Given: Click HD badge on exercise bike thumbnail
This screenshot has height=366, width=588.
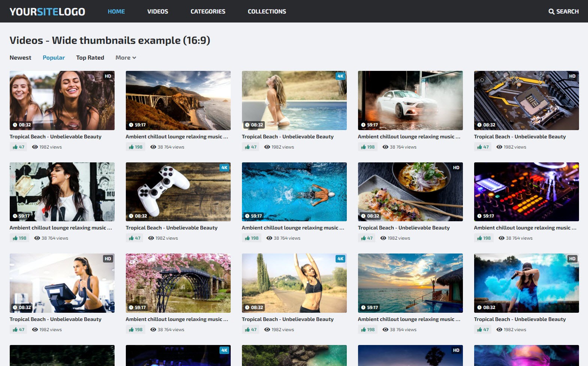Looking at the screenshot, I should [108, 259].
